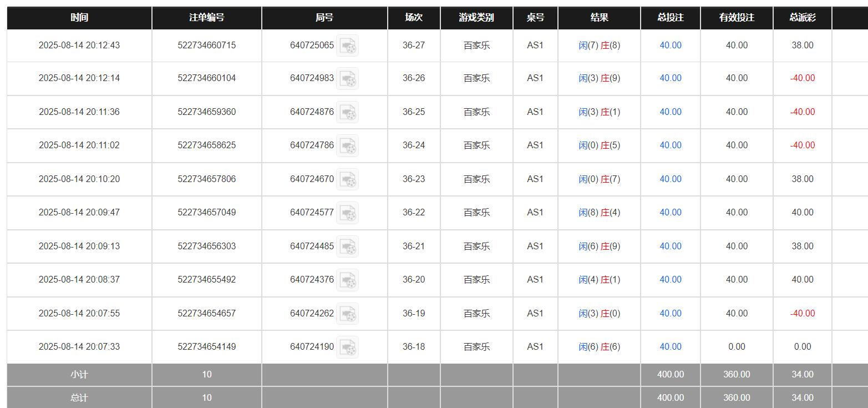
Task: Open replay icon for round 640724262
Action: coord(348,314)
